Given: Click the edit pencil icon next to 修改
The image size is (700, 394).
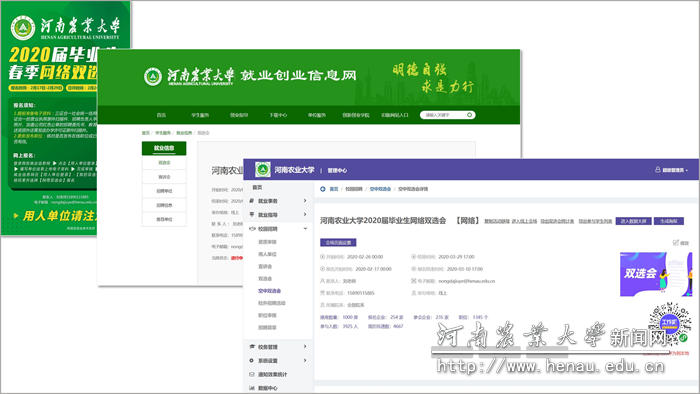Looking at the screenshot, I should [676, 243].
